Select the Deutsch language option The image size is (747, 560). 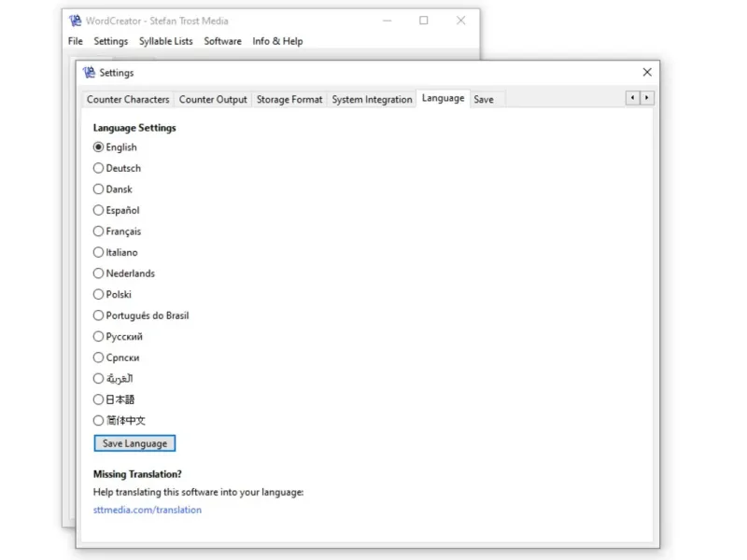click(x=99, y=169)
